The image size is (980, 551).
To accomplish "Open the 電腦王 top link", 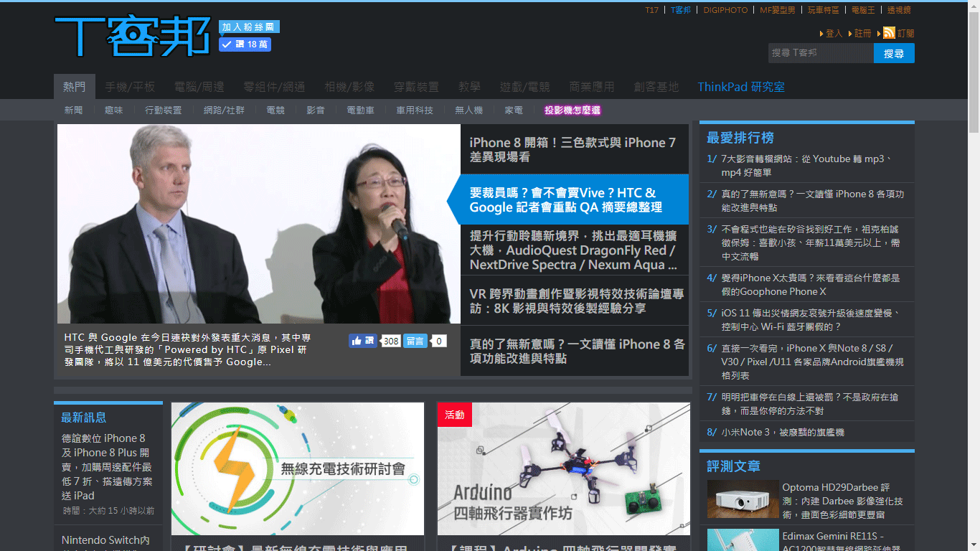I will [863, 10].
